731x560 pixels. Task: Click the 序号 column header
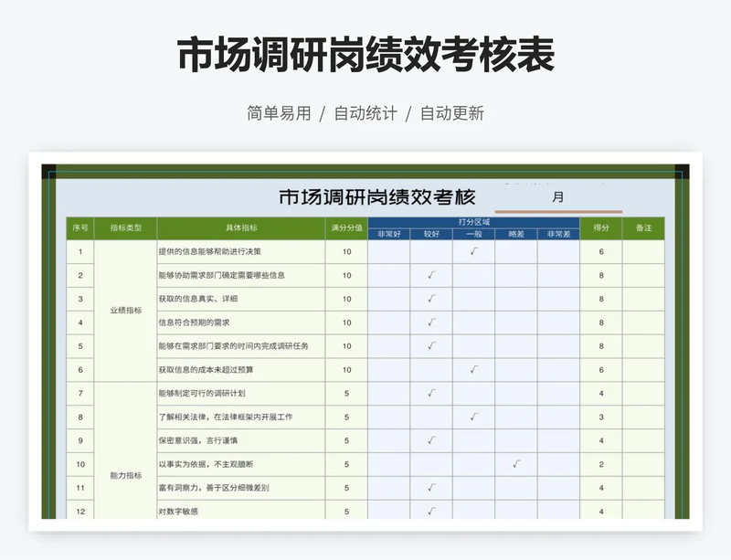click(x=80, y=228)
